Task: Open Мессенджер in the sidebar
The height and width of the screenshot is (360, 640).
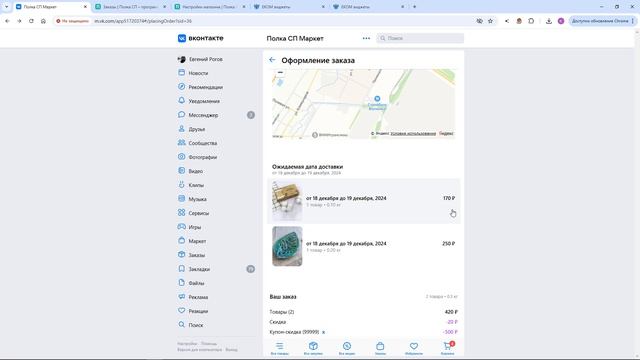Action: click(x=203, y=115)
